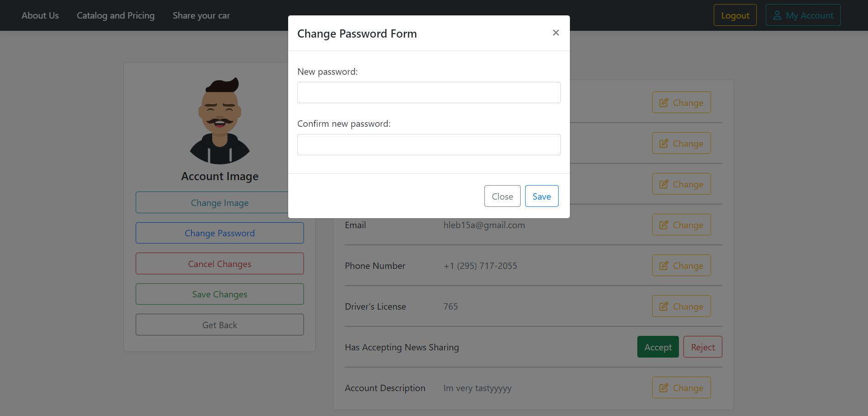Image resolution: width=868 pixels, height=416 pixels.
Task: Click the Logout button
Action: click(x=735, y=15)
